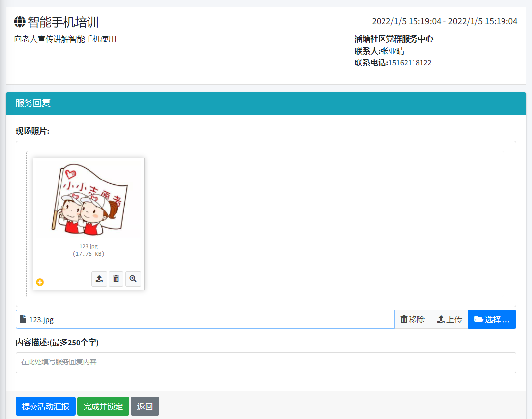Click the green 完成并锁定 button
The height and width of the screenshot is (419, 532).
(103, 406)
